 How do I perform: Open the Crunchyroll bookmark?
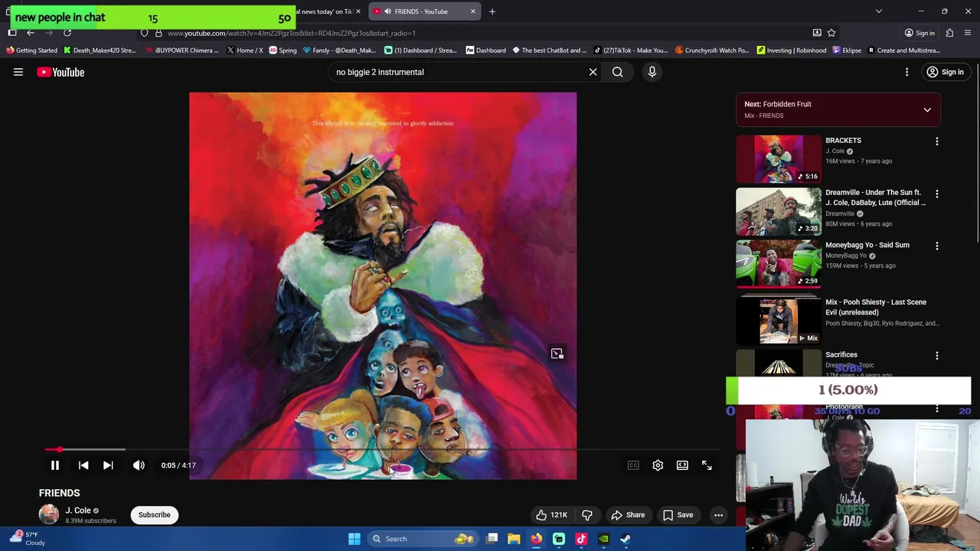tap(713, 51)
